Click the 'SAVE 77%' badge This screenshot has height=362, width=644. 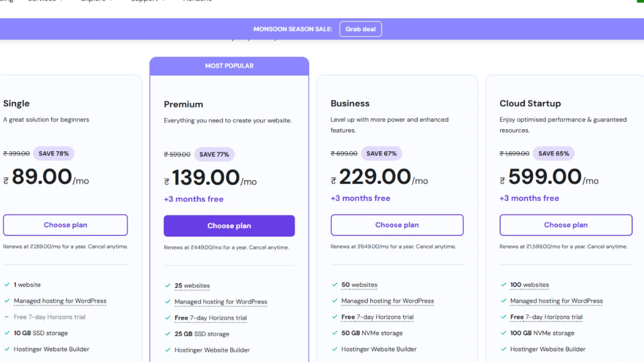click(214, 154)
